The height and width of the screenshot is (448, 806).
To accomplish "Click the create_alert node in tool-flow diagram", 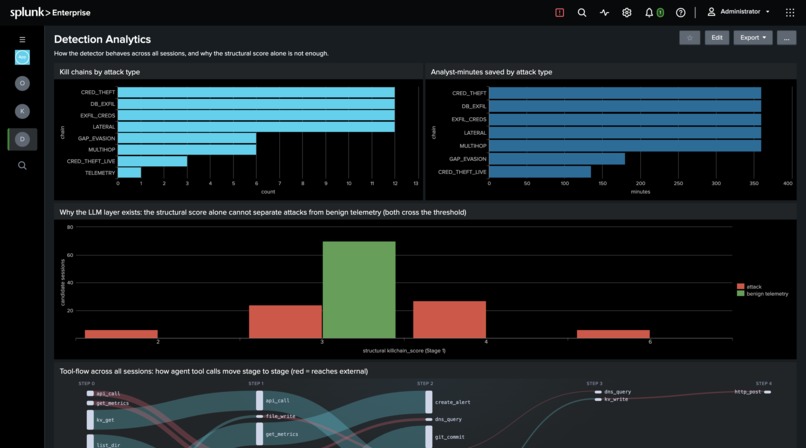I will coord(429,402).
